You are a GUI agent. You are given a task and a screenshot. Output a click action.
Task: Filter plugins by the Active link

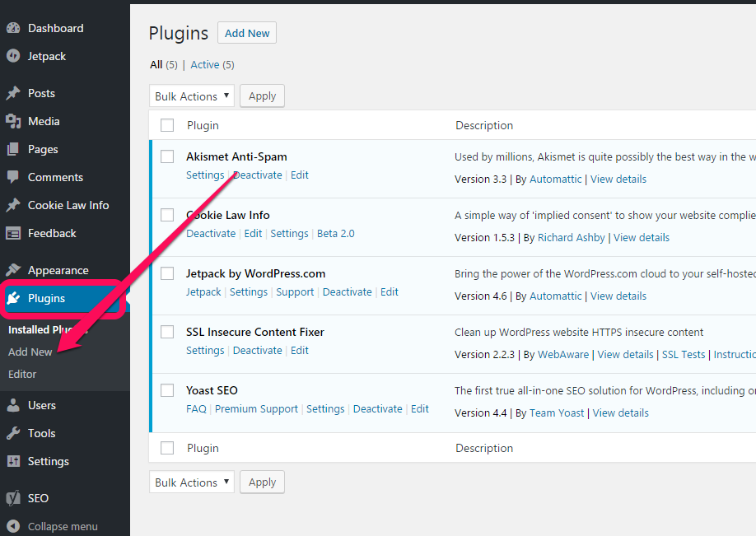coord(205,64)
